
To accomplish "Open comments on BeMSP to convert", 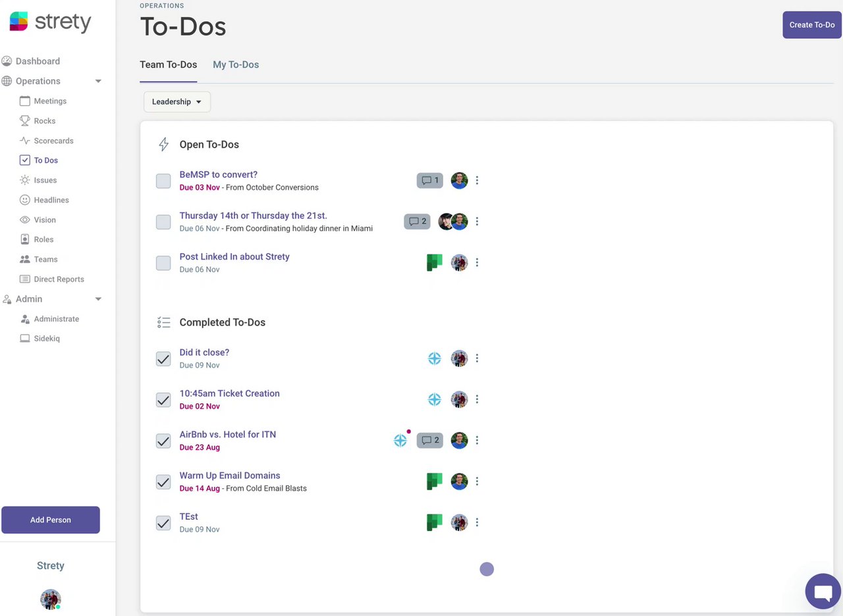I will [x=429, y=181].
